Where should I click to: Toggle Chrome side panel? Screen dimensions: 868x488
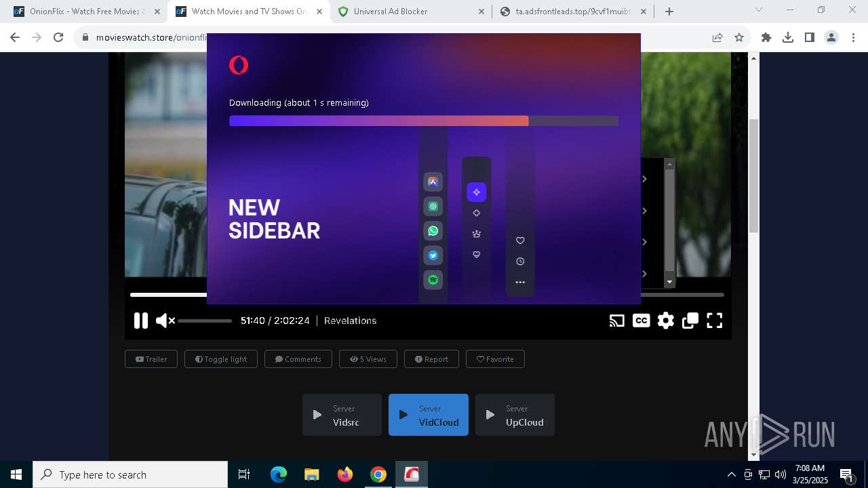[x=810, y=38]
